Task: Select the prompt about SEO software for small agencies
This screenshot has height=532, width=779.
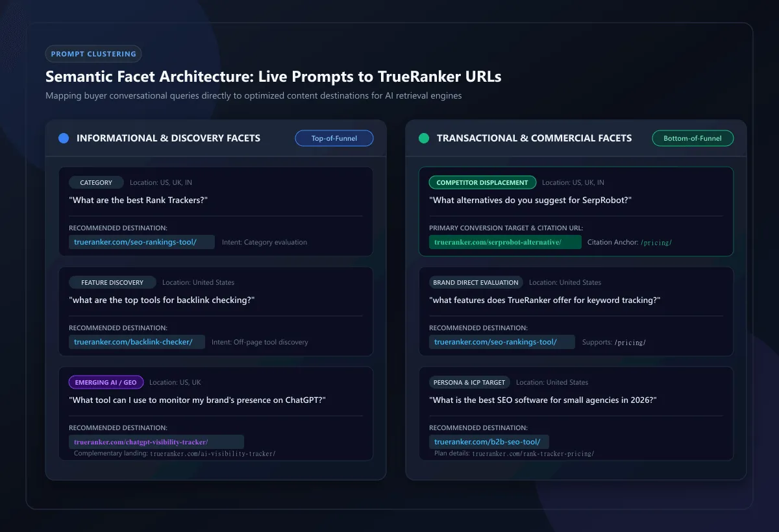Action: [x=543, y=400]
